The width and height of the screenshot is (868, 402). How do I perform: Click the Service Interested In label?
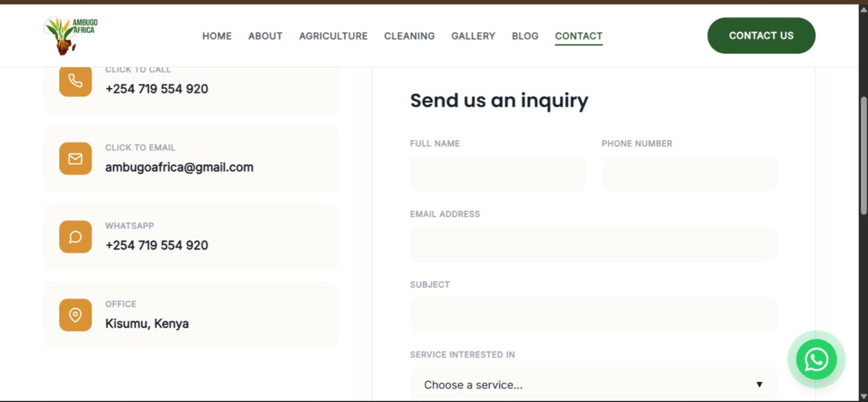click(x=462, y=355)
